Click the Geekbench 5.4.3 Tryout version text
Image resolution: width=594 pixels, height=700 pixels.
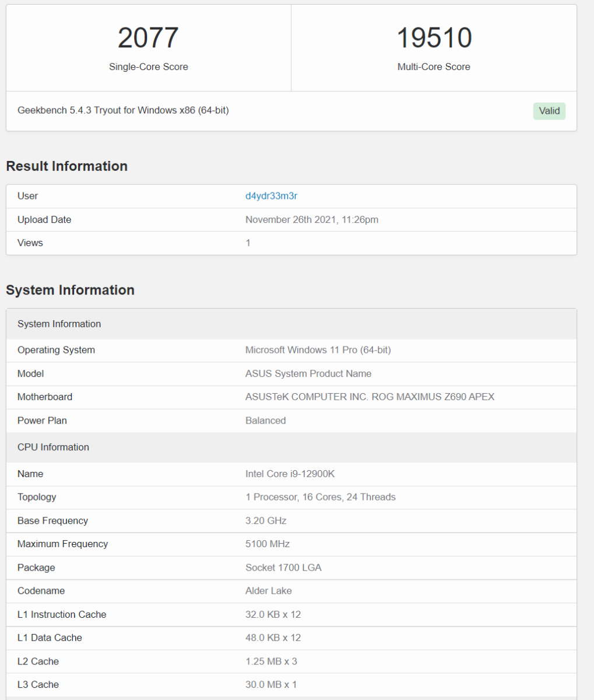tap(123, 110)
